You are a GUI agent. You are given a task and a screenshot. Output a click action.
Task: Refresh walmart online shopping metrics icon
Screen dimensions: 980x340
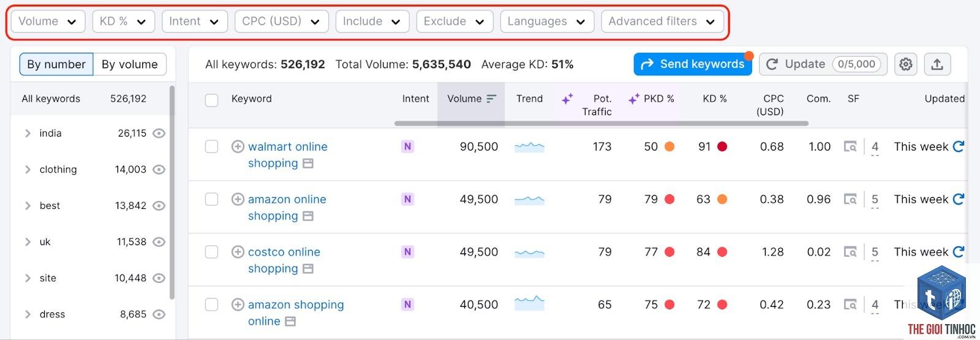click(959, 146)
